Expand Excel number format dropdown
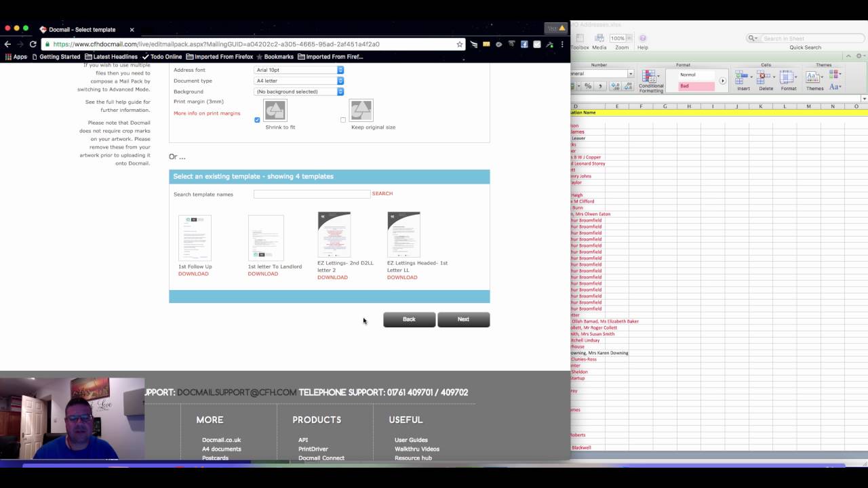The height and width of the screenshot is (488, 868). (631, 73)
